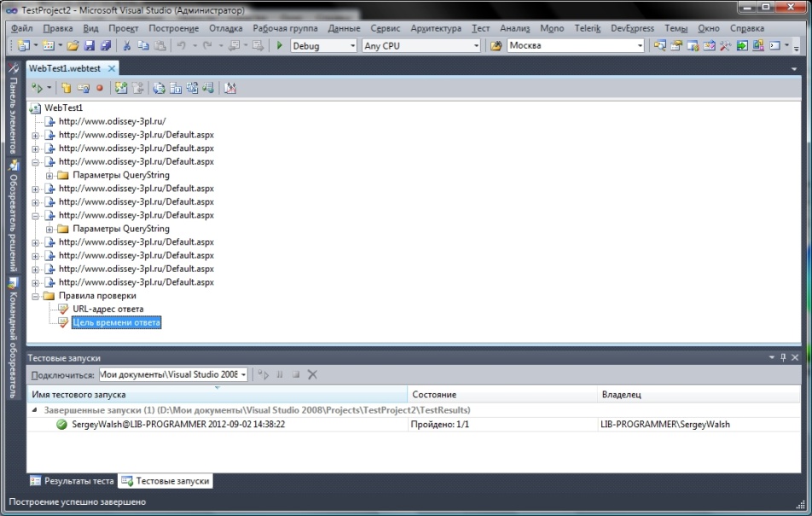Open the run test dropdown arrow
This screenshot has width=812, height=516.
tap(49, 88)
